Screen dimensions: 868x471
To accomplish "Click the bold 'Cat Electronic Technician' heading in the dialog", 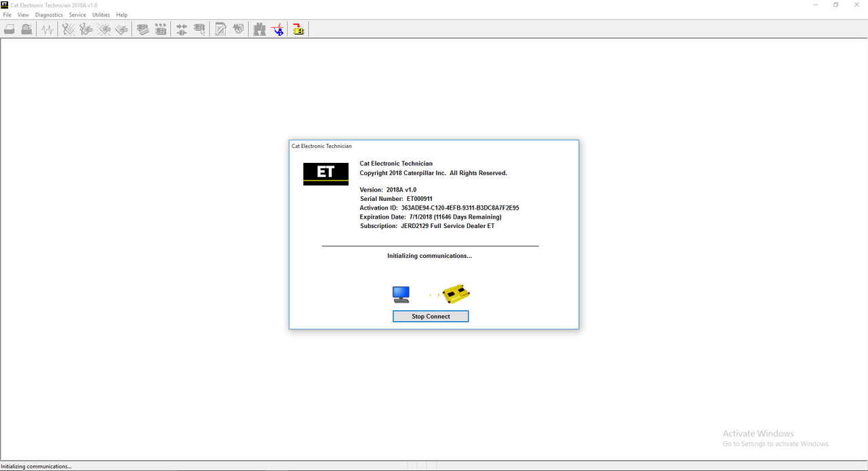I will pyautogui.click(x=396, y=164).
